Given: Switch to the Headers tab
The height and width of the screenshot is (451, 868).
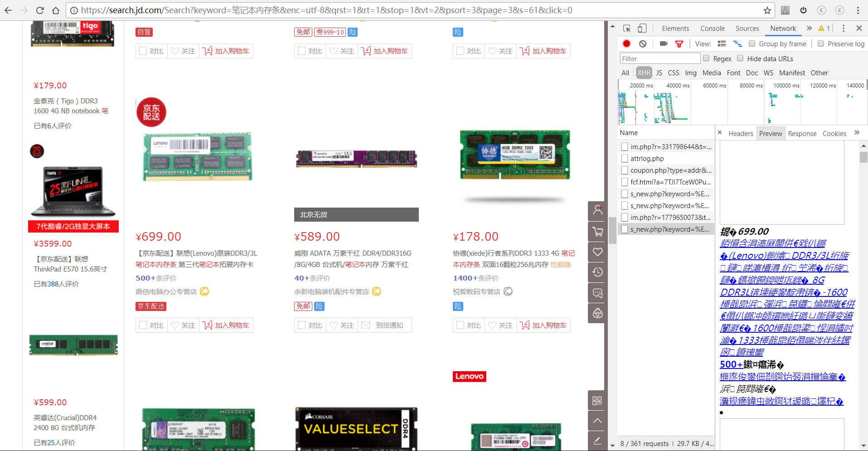Looking at the screenshot, I should pyautogui.click(x=741, y=133).
